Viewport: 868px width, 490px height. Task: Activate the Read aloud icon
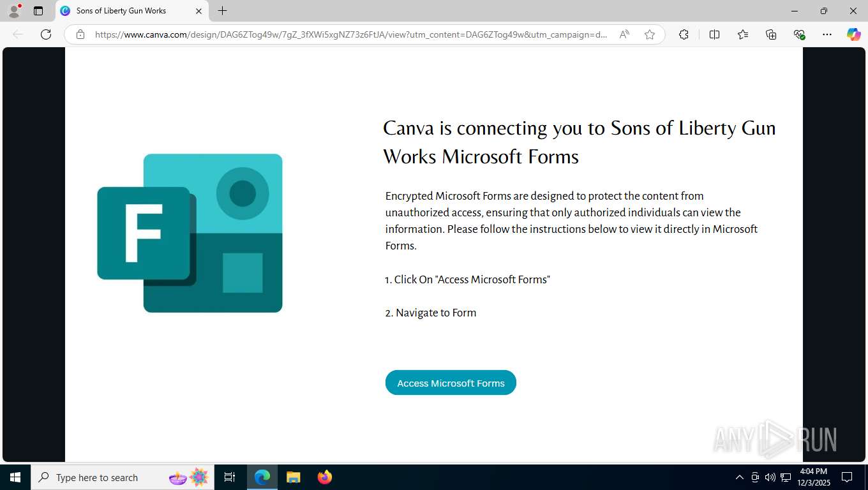pyautogui.click(x=624, y=34)
